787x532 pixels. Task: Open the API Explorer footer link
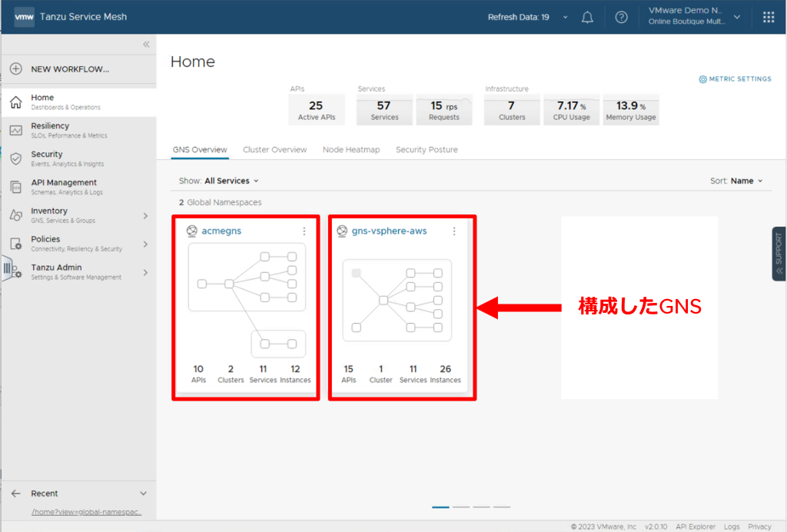(x=695, y=527)
